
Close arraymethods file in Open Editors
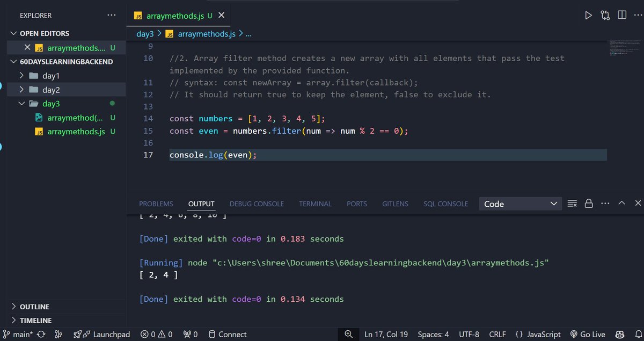point(27,47)
